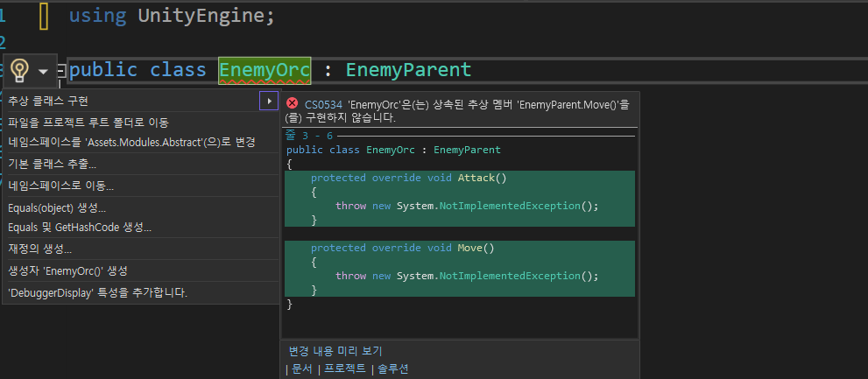Expand the '추상 클래스 구현' submenu arrow
This screenshot has height=379, width=868.
pos(269,101)
